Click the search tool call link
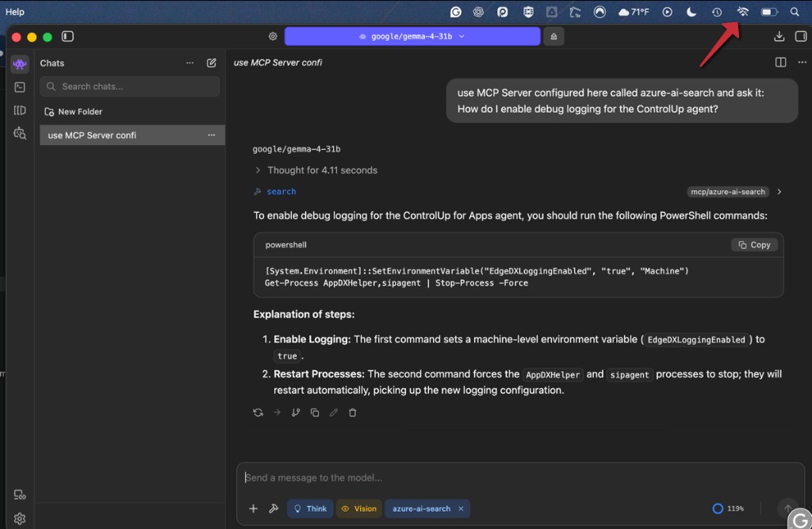Screen dimensions: 812x529 point(282,192)
